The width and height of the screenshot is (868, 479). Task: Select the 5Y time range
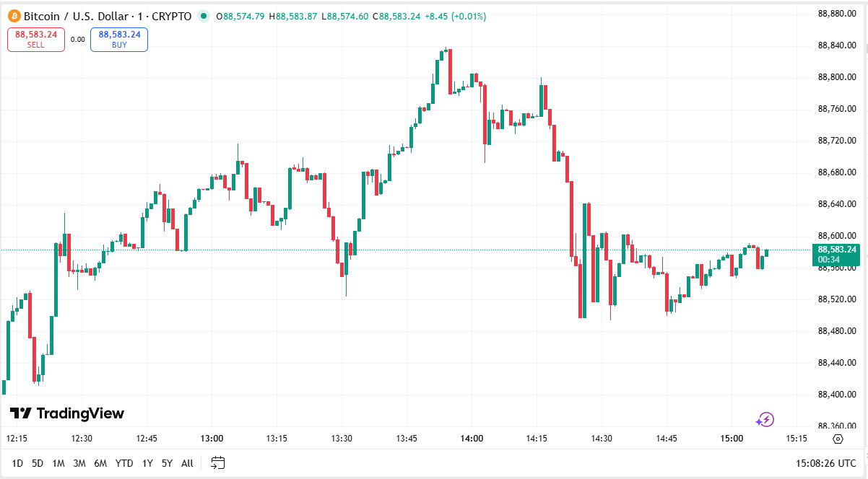pyautogui.click(x=167, y=463)
